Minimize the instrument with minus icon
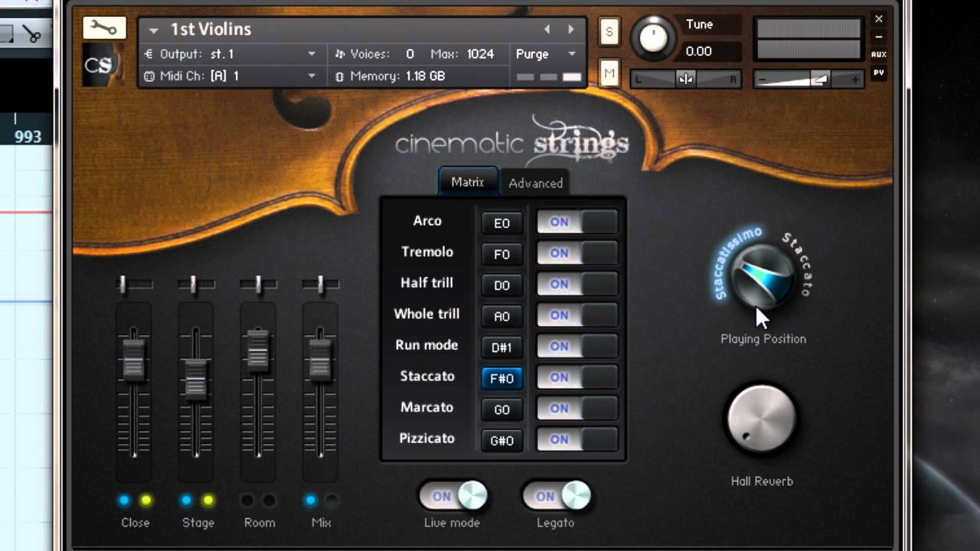 pyautogui.click(x=879, y=37)
